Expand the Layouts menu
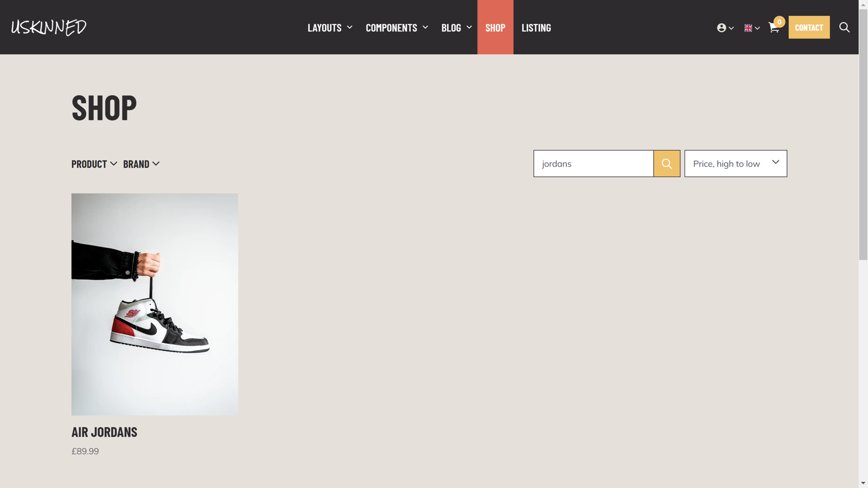This screenshot has height=488, width=868. pyautogui.click(x=330, y=27)
